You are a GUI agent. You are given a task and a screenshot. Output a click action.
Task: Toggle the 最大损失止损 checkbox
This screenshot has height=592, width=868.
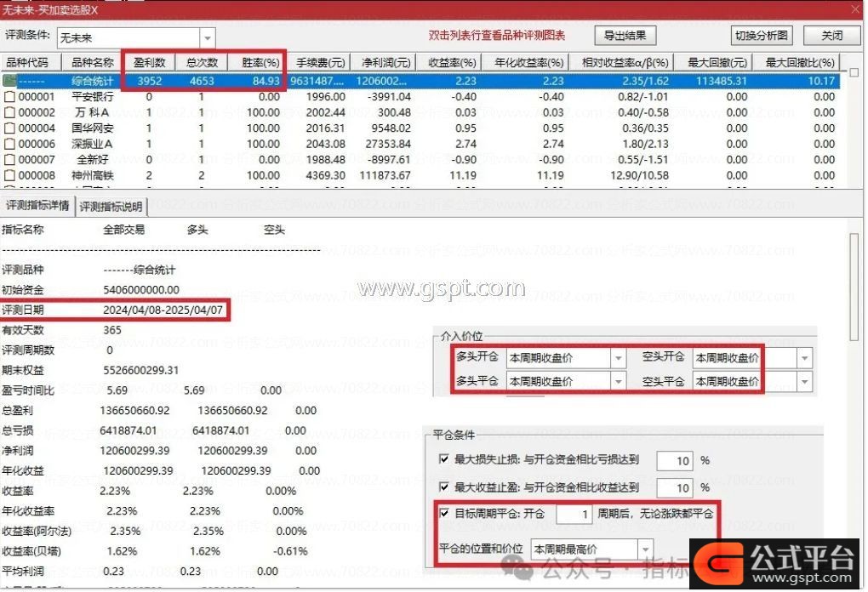tap(443, 459)
